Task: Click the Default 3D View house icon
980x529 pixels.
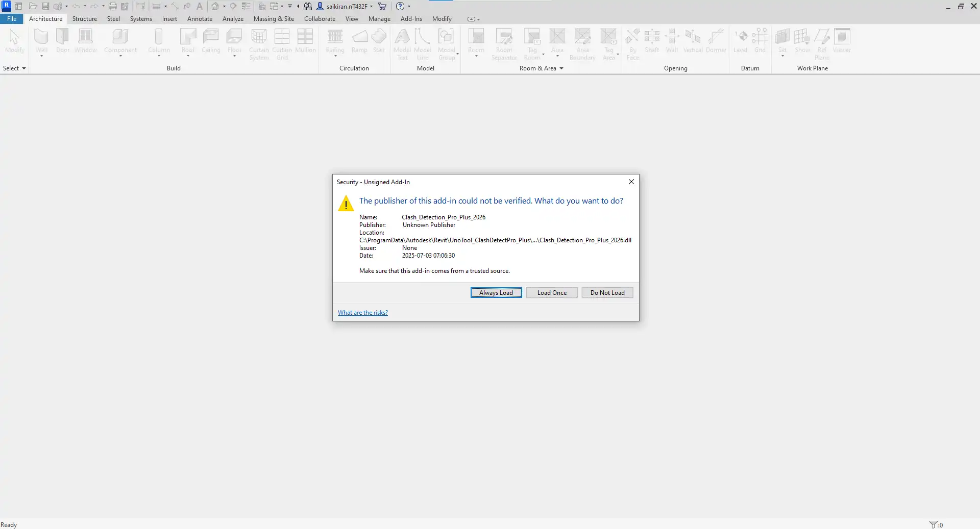Action: (215, 6)
